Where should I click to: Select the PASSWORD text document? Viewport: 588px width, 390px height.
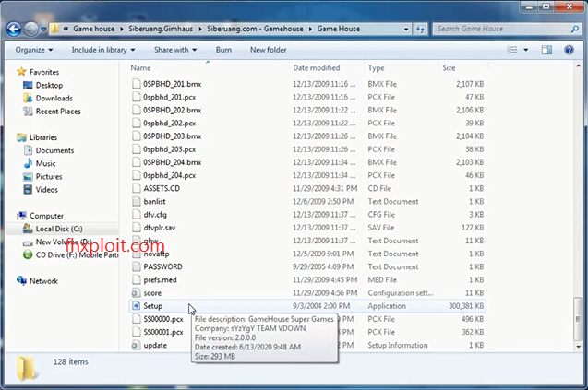[162, 266]
